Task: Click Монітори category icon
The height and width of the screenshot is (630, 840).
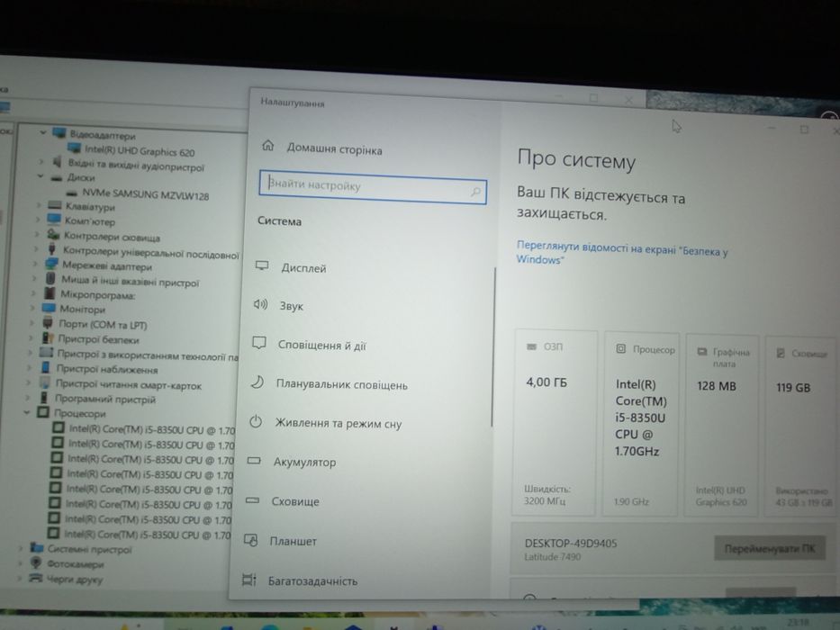Action: coord(49,308)
